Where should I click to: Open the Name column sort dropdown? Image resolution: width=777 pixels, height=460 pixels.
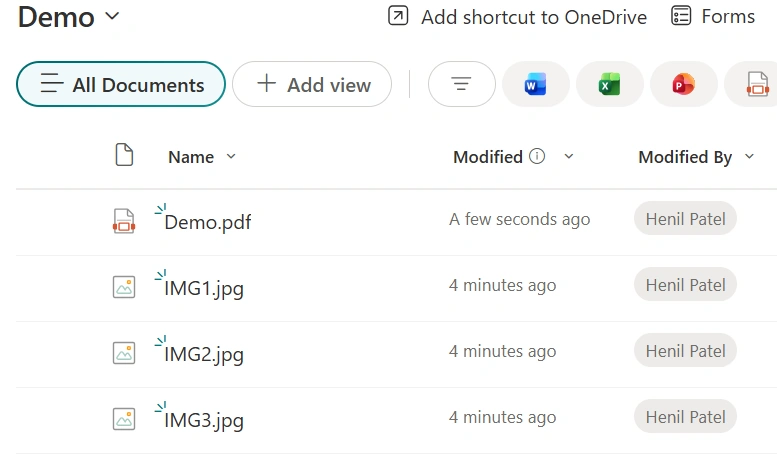coord(231,157)
